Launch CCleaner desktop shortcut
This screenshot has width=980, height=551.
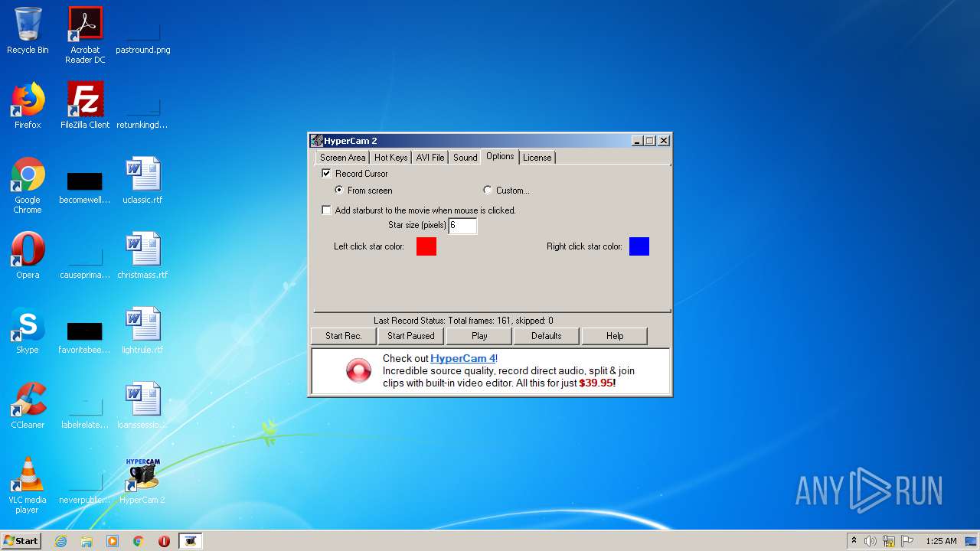[x=28, y=406]
